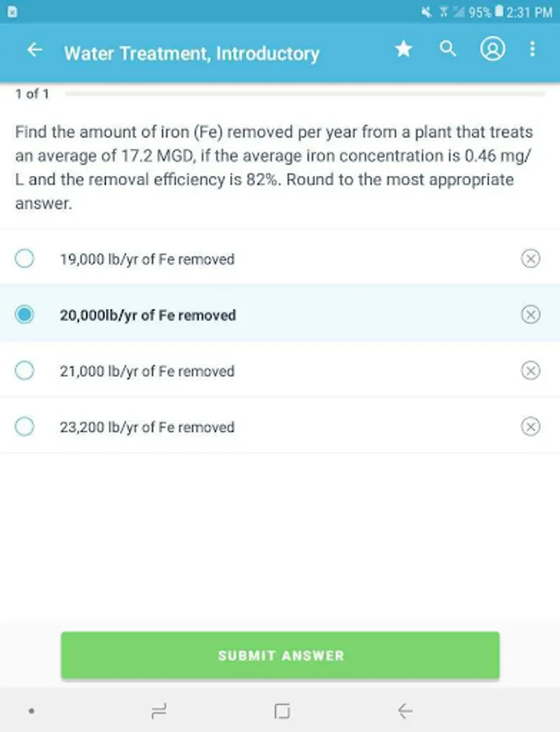Image resolution: width=560 pixels, height=732 pixels.
Task: Select the 19,000 lb/yr radio button
Action: point(25,259)
